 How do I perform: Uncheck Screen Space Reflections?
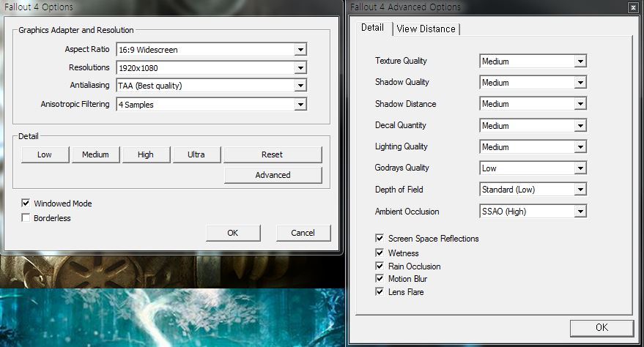click(x=380, y=239)
